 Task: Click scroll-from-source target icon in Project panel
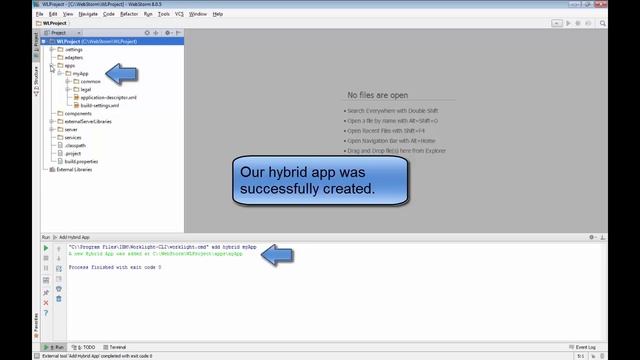pos(147,33)
